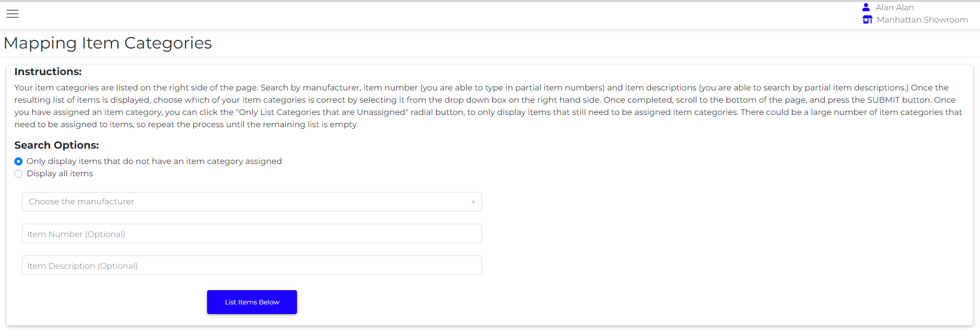Select the Manhattan Showroom location link
Image resolution: width=980 pixels, height=331 pixels.
922,19
